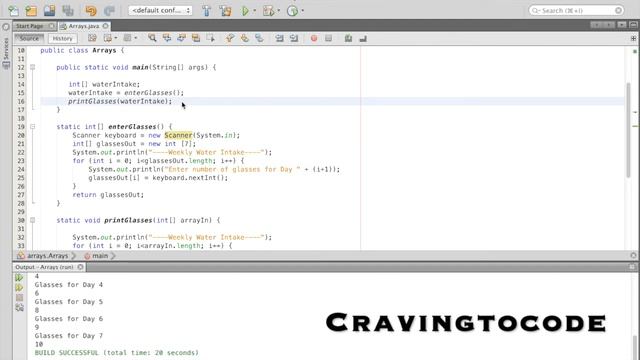
Task: Click the green Run Project play icon
Action: [x=245, y=11]
